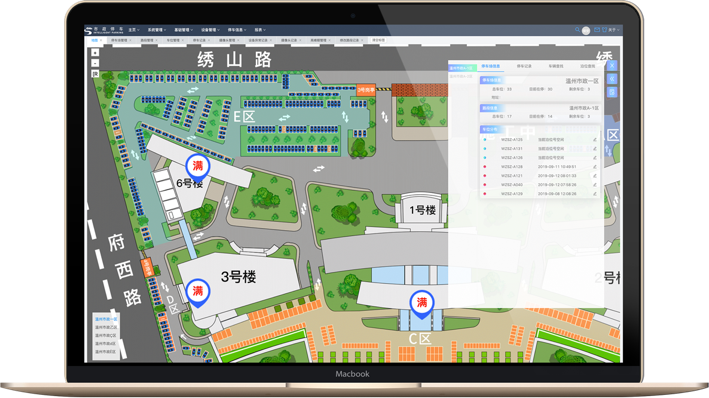Click the orange gate booth beside 府西路
This screenshot has height=398, width=709.
coord(147,268)
